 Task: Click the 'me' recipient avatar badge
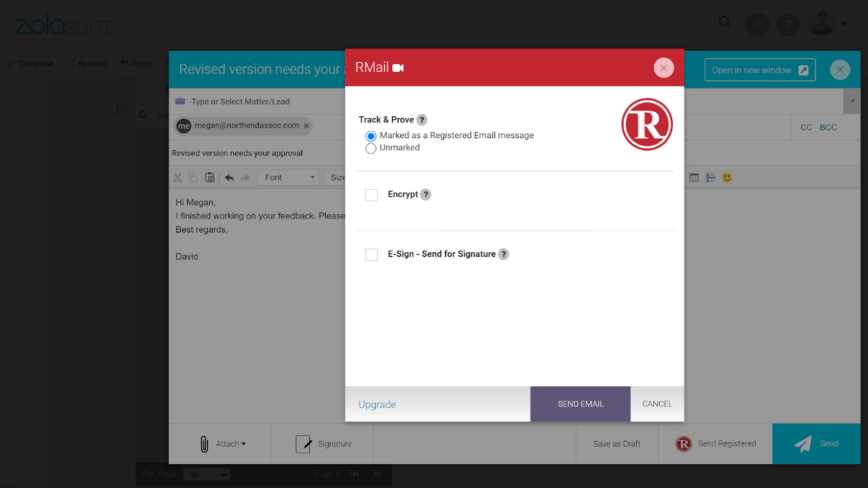pos(184,126)
